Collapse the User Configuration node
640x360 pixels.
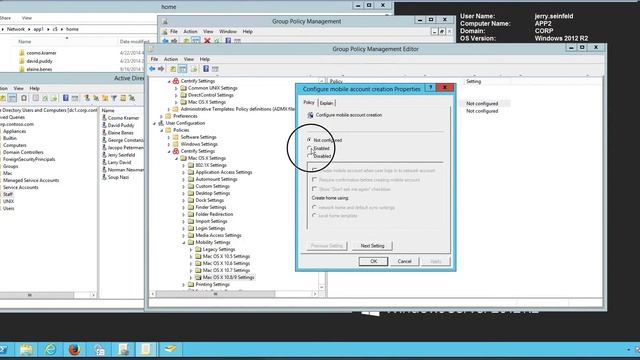tap(155, 123)
